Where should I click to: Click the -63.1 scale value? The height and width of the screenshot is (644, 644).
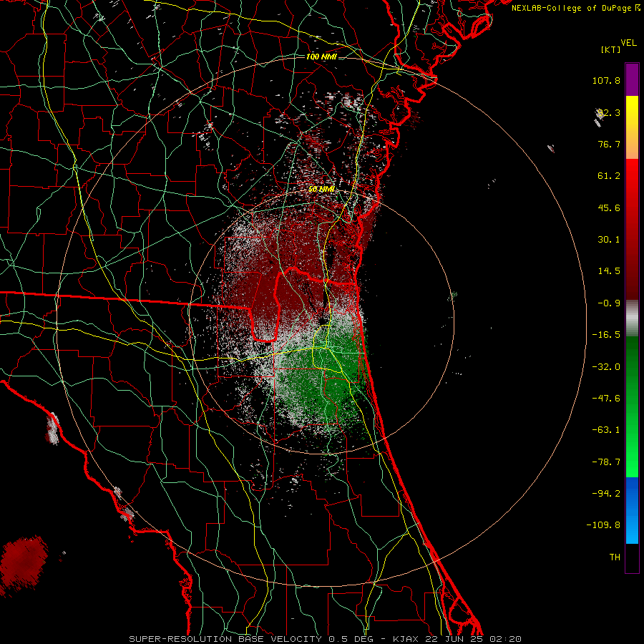pos(606,430)
